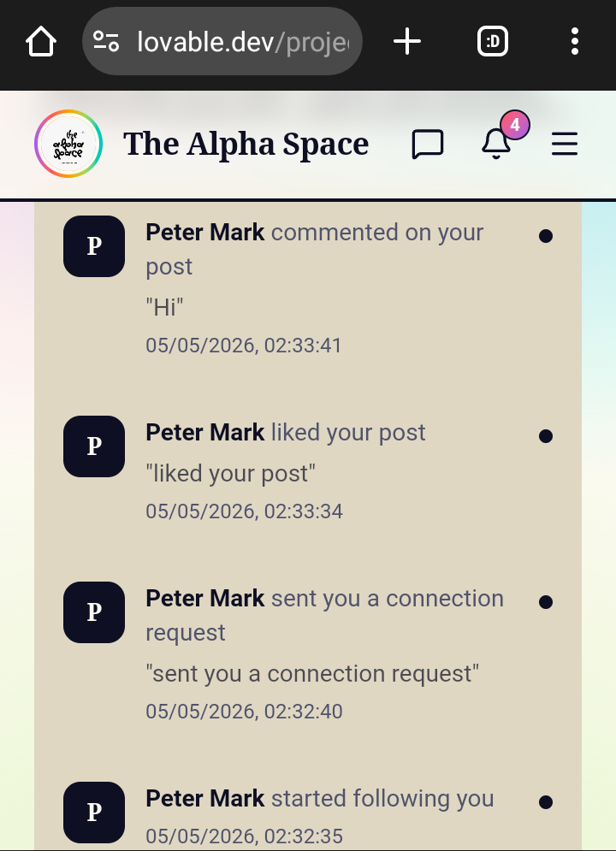
Task: Open the browser home page icon
Action: coord(41,42)
